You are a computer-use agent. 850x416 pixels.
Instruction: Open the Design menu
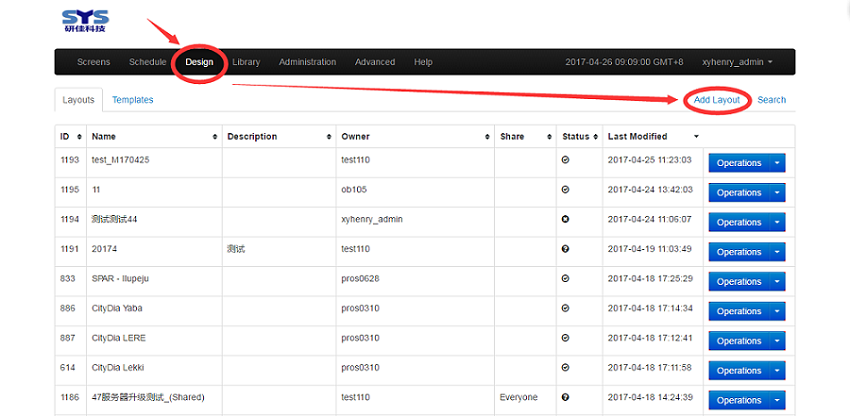pyautogui.click(x=199, y=62)
